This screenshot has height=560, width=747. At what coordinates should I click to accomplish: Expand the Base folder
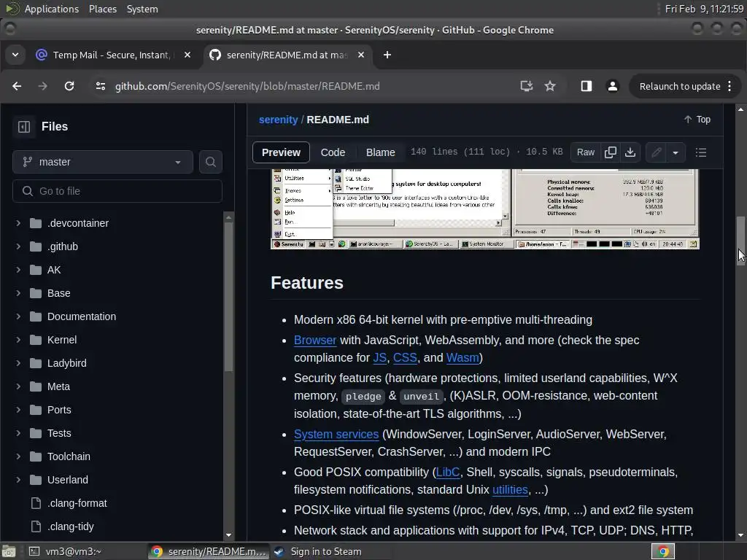pos(18,293)
